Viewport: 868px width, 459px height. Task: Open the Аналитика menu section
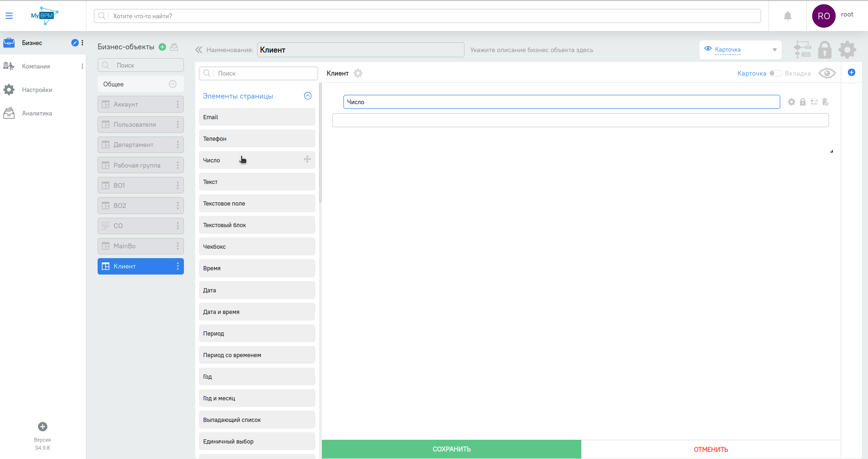37,113
